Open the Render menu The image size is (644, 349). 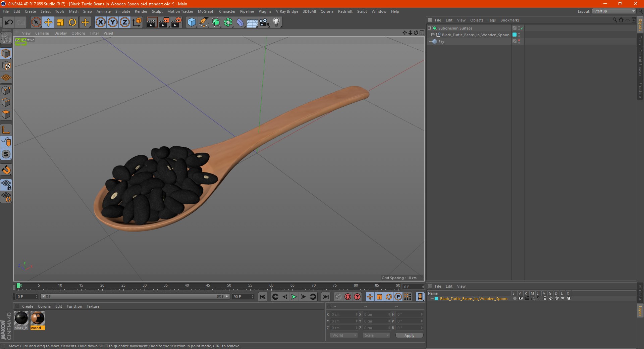141,11
